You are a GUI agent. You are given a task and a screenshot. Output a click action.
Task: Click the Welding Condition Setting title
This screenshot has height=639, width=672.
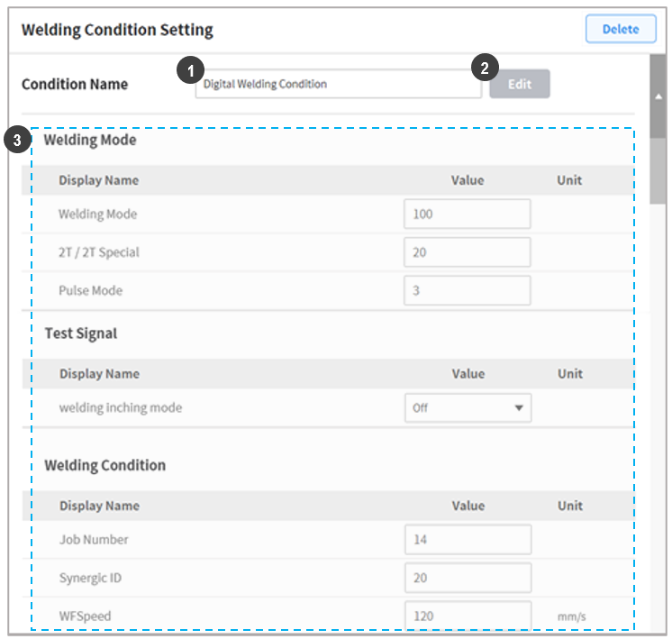[117, 30]
